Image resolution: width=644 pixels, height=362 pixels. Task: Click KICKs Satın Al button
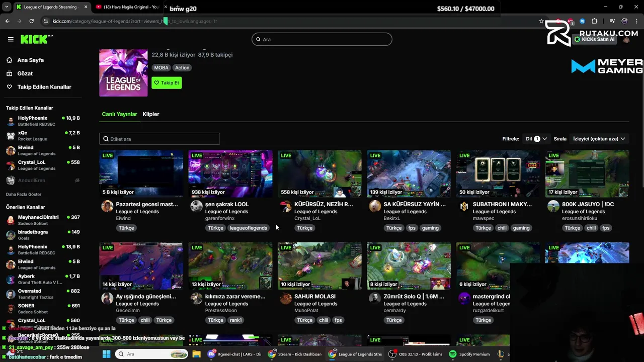click(x=595, y=39)
